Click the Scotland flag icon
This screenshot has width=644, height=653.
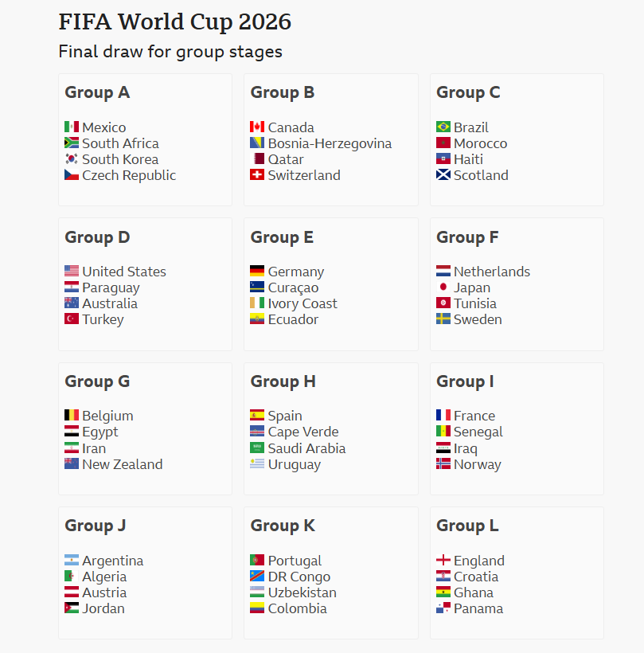[x=443, y=175]
